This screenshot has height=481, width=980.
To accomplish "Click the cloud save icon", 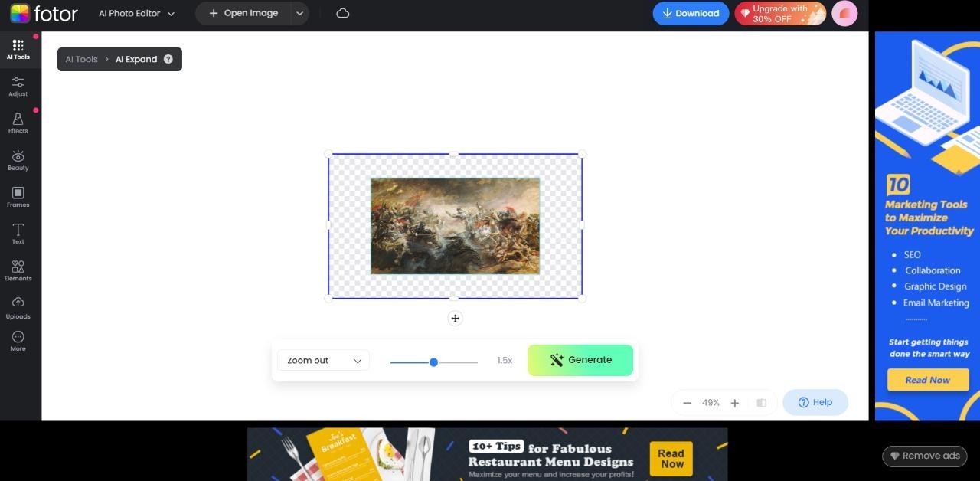I will point(343,13).
